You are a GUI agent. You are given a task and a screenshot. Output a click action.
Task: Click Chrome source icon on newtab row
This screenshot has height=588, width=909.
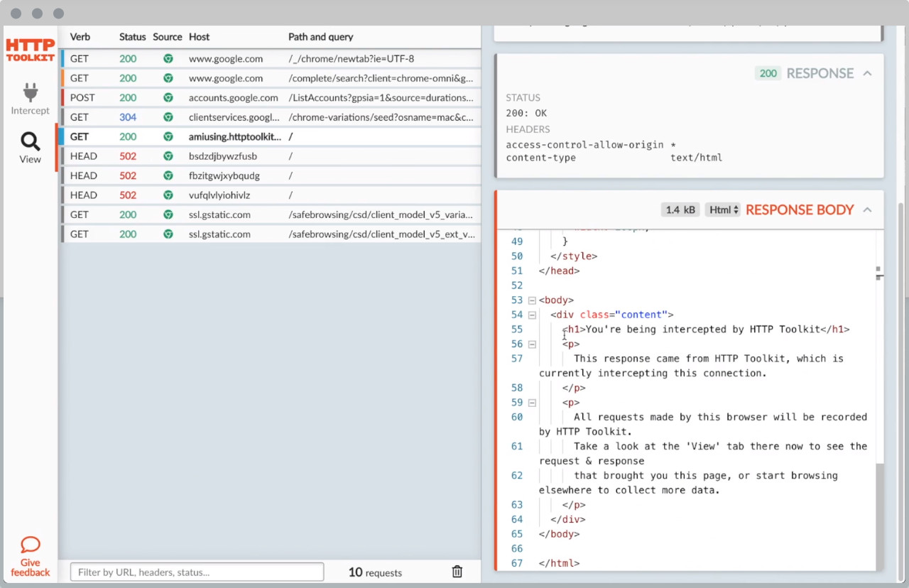pyautogui.click(x=168, y=59)
